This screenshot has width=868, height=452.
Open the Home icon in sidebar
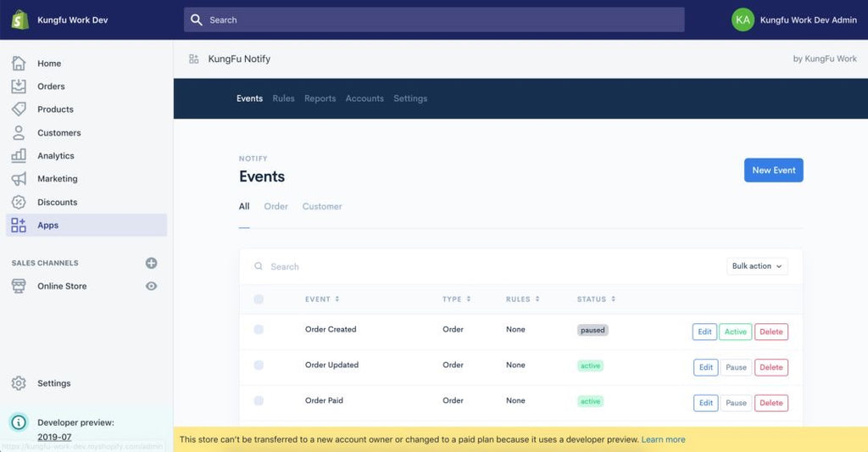pos(19,64)
